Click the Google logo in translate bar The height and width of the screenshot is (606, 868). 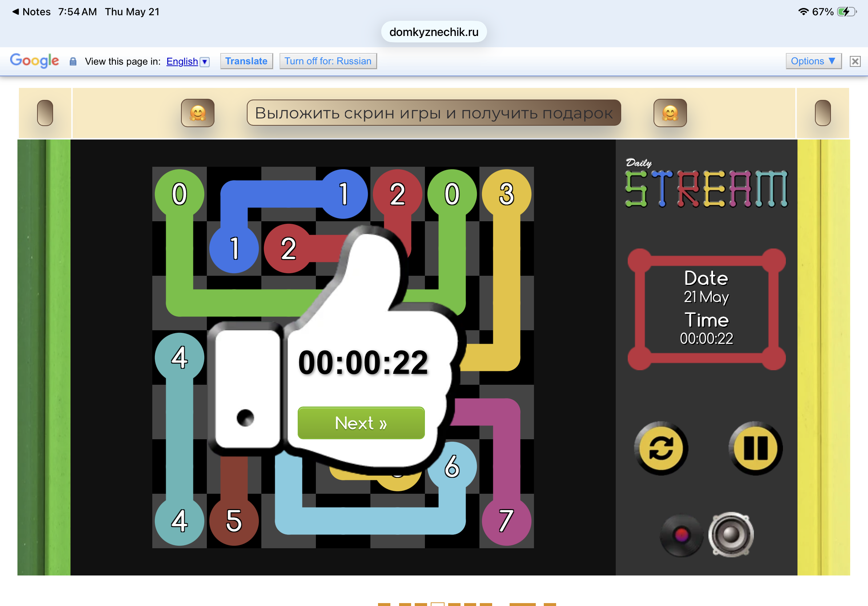pos(35,60)
